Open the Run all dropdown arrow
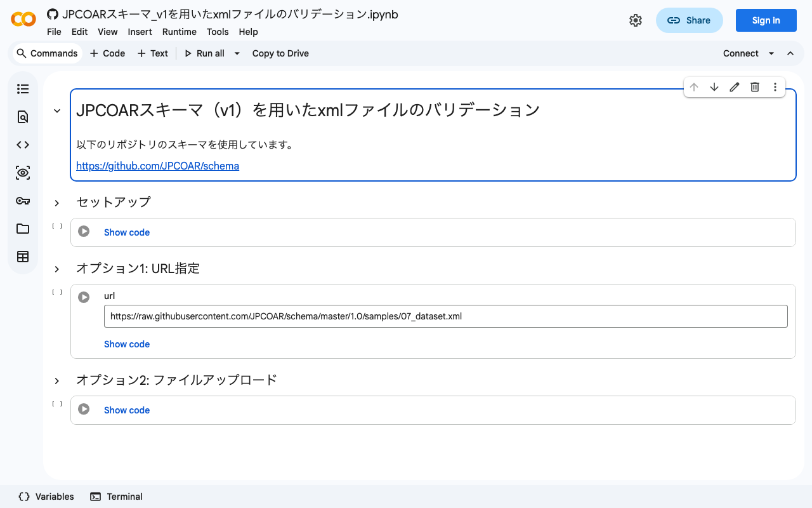Viewport: 812px width, 508px height. tap(237, 53)
